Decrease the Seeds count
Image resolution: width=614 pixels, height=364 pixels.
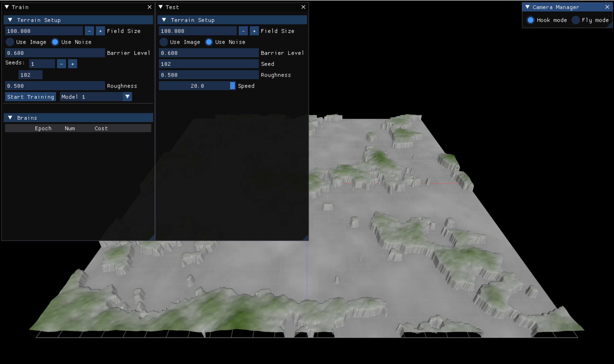tap(61, 64)
